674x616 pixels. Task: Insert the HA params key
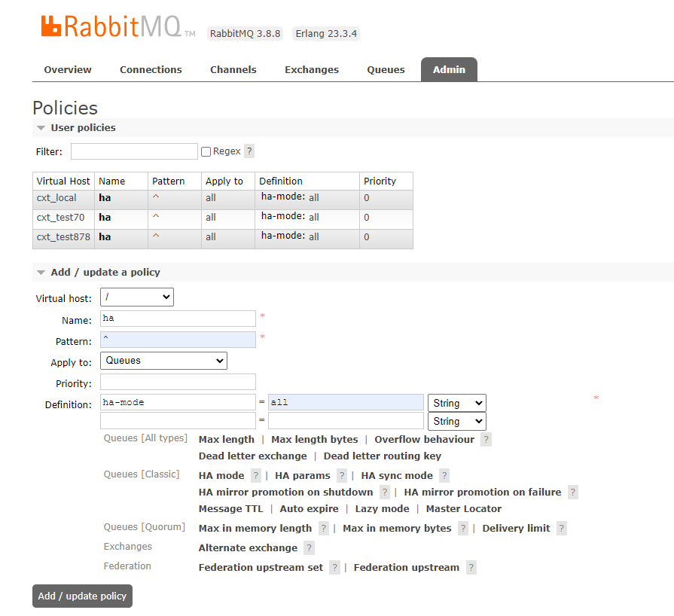pyautogui.click(x=303, y=475)
